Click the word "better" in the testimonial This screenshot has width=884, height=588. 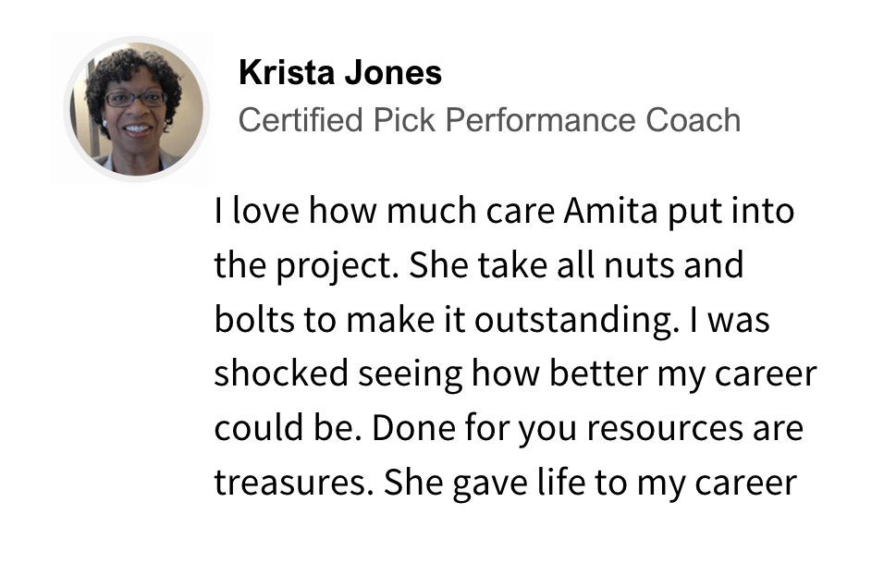[x=598, y=374]
